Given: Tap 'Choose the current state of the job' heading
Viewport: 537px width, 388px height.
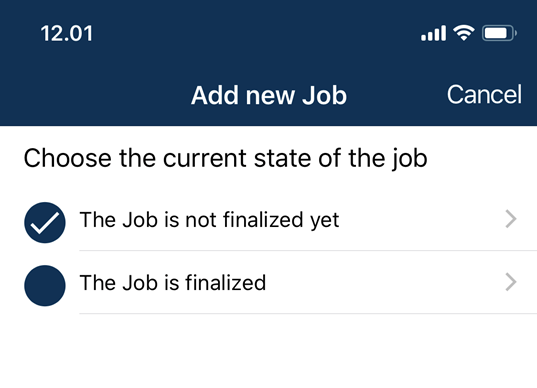Looking at the screenshot, I should pos(225,159).
